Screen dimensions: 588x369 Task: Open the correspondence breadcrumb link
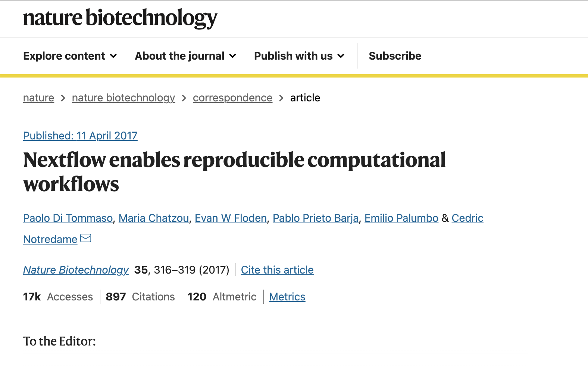tap(232, 98)
